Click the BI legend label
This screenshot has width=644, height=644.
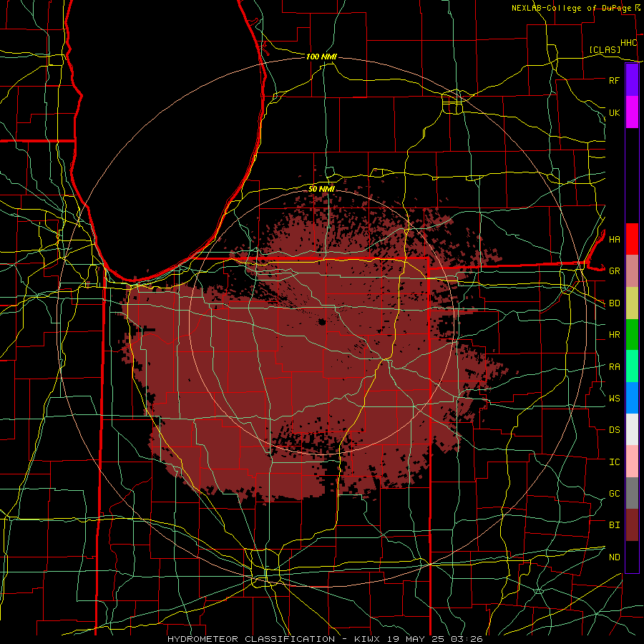614,525
